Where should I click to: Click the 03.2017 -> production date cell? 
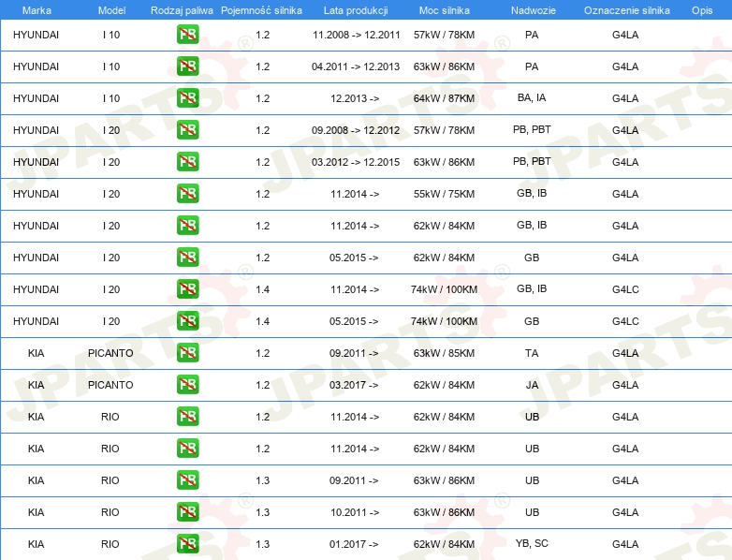click(x=354, y=384)
